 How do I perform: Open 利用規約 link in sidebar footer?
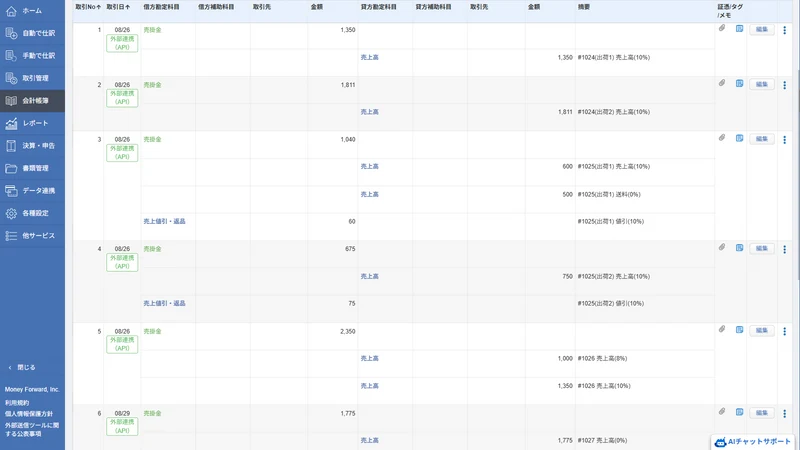point(17,403)
